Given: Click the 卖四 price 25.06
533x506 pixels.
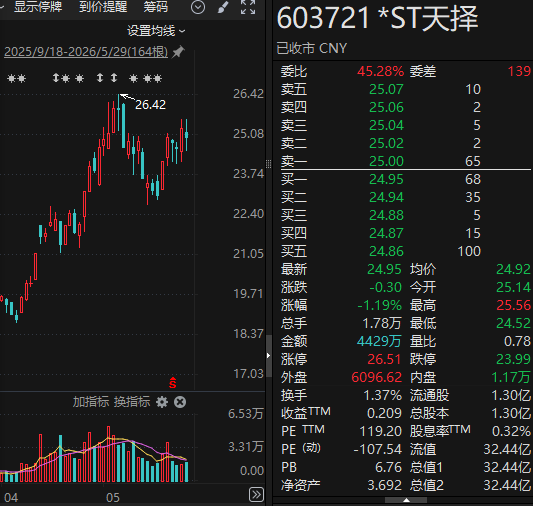Looking at the screenshot, I should point(386,107).
